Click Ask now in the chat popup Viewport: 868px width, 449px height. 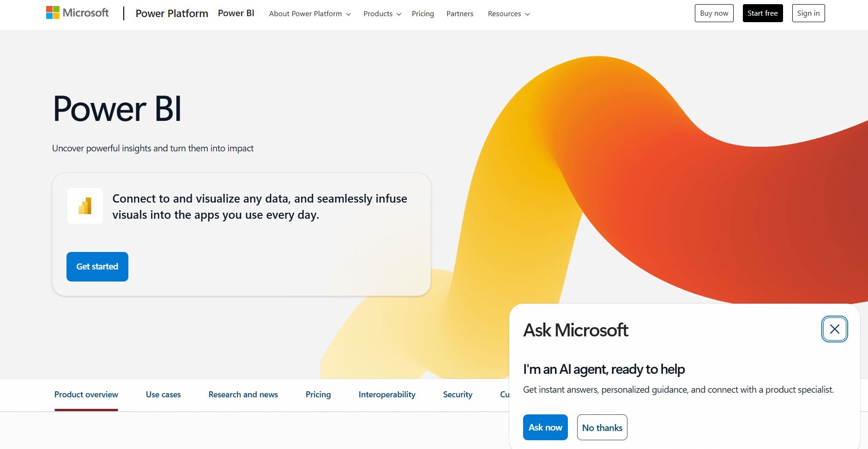[545, 427]
